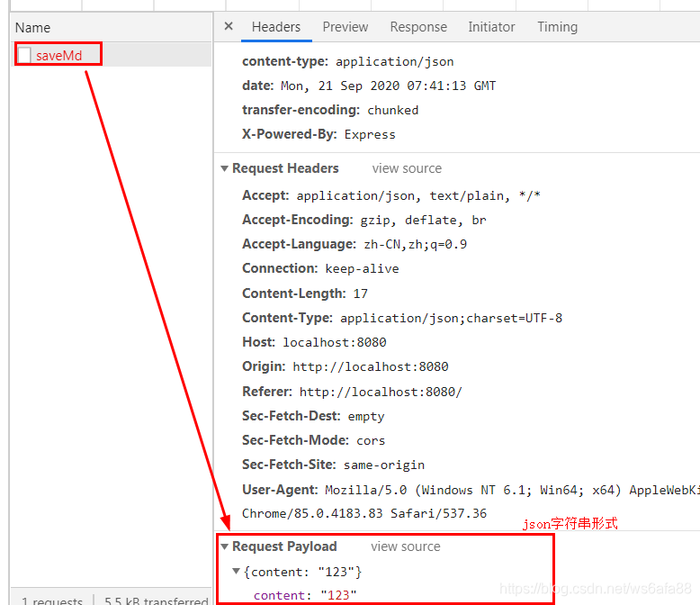700x605 pixels.
Task: Click view source next to Request Payload
Action: (406, 546)
